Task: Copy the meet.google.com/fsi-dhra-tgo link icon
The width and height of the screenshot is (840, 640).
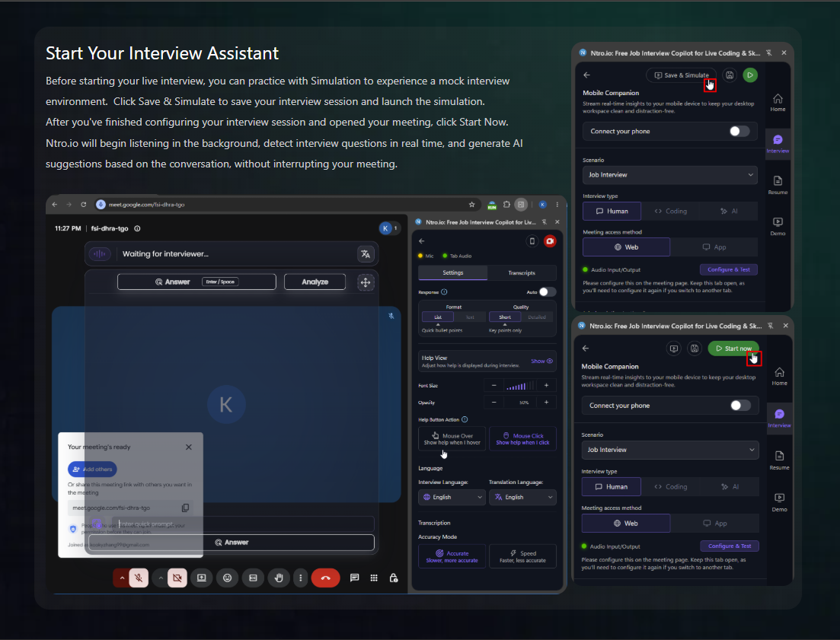Action: tap(185, 508)
